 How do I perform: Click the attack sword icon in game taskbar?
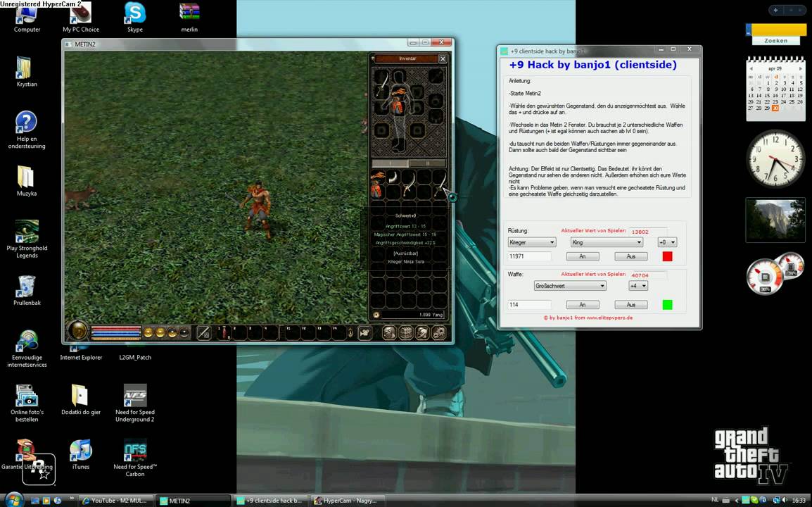(x=204, y=333)
